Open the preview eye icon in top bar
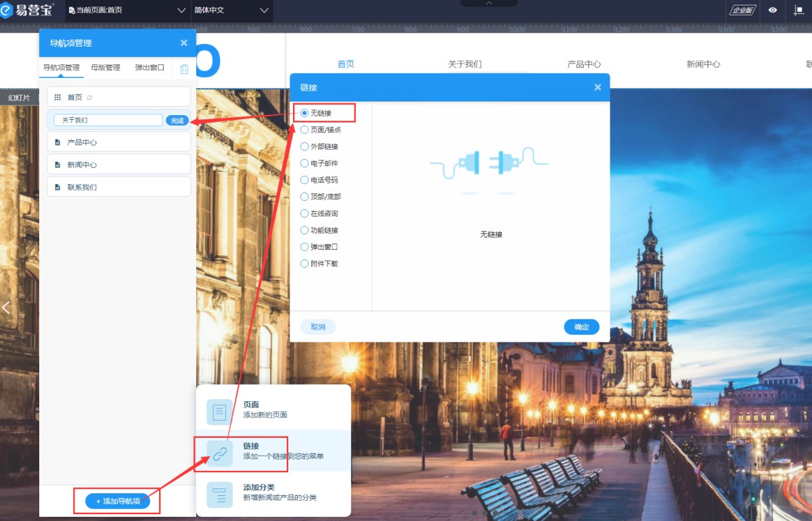This screenshot has height=521, width=812. (773, 10)
